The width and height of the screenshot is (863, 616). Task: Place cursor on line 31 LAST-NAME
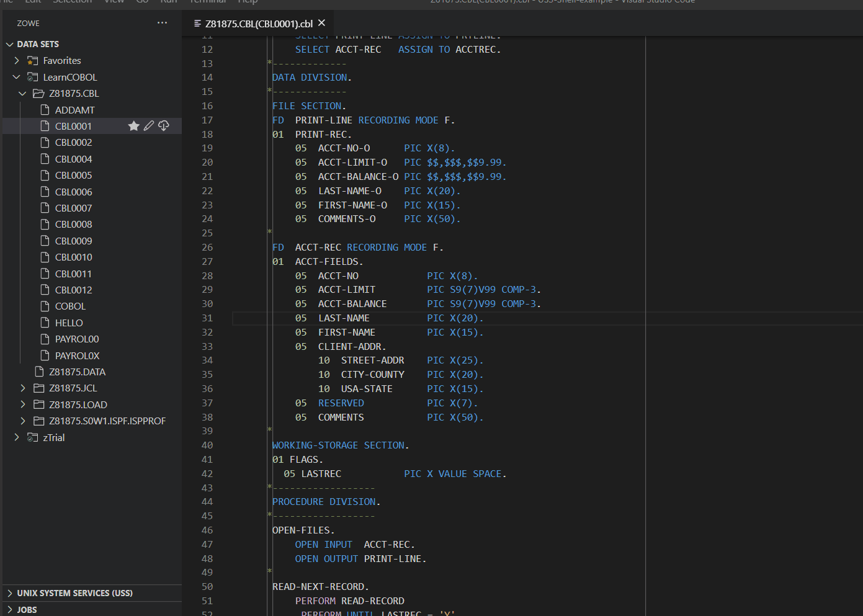[x=344, y=318]
